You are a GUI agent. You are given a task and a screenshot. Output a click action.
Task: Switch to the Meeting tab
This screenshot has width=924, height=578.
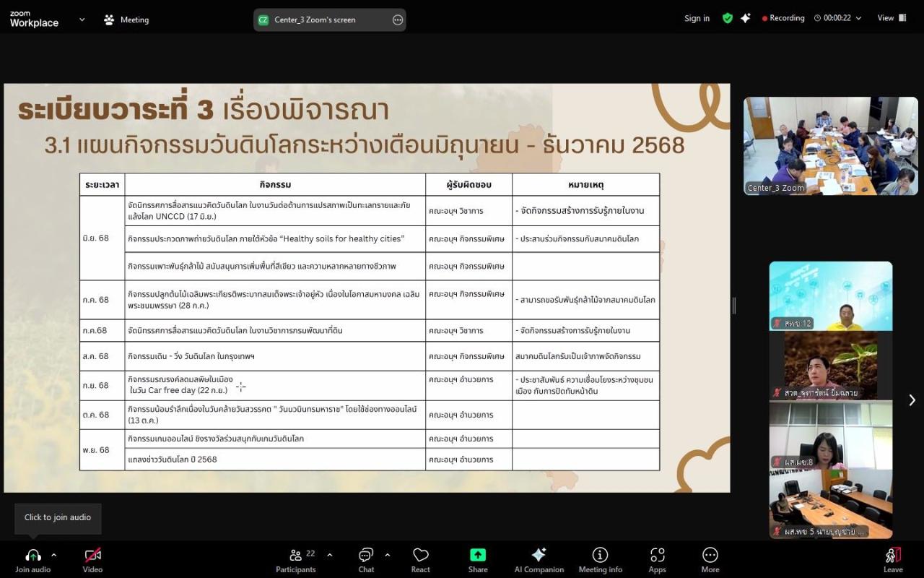click(126, 20)
